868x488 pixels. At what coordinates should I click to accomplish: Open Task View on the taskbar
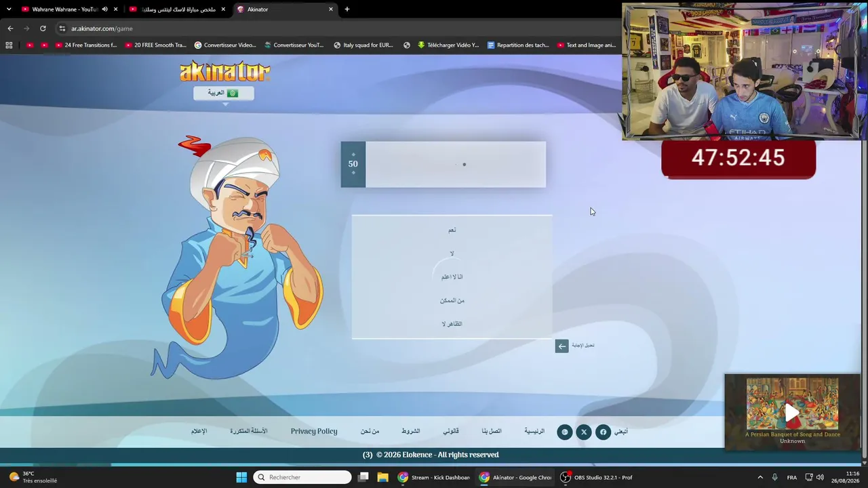[x=363, y=477]
